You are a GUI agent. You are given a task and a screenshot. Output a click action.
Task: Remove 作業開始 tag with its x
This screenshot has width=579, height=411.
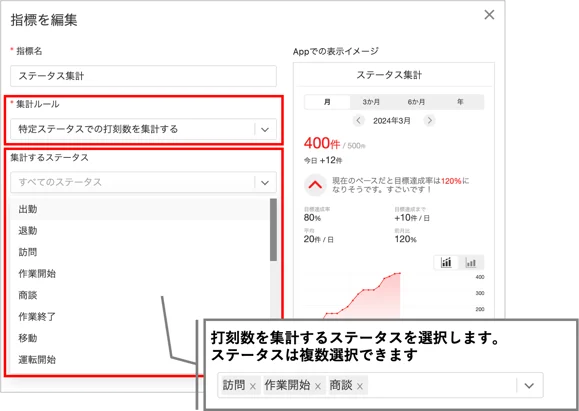(318, 386)
